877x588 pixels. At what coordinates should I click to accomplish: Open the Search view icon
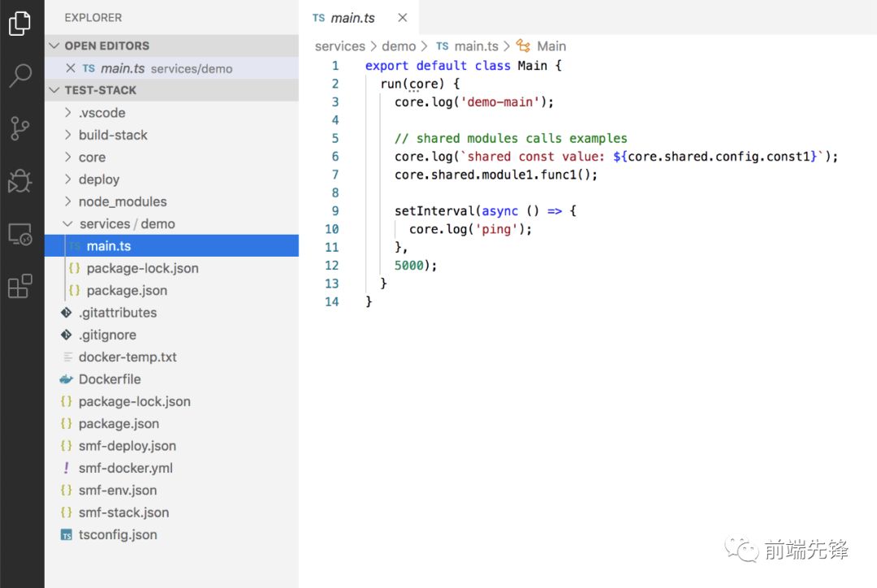coord(19,75)
